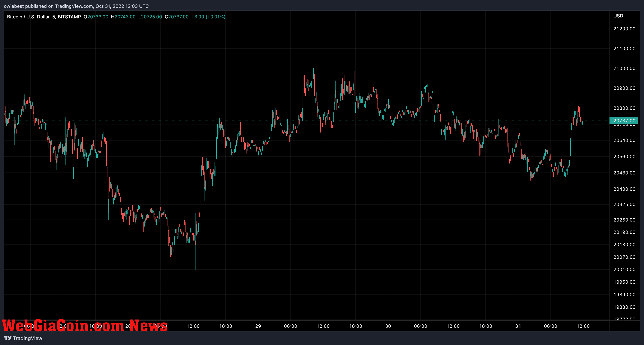This screenshot has height=345, width=644.
Task: Click the 06:00 label right after date 29
Action: [x=290, y=326]
